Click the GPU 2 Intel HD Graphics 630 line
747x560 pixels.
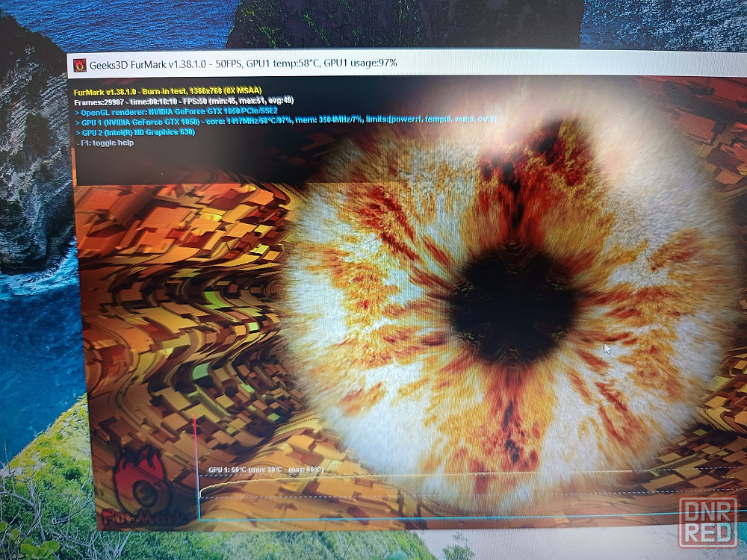coord(135,132)
